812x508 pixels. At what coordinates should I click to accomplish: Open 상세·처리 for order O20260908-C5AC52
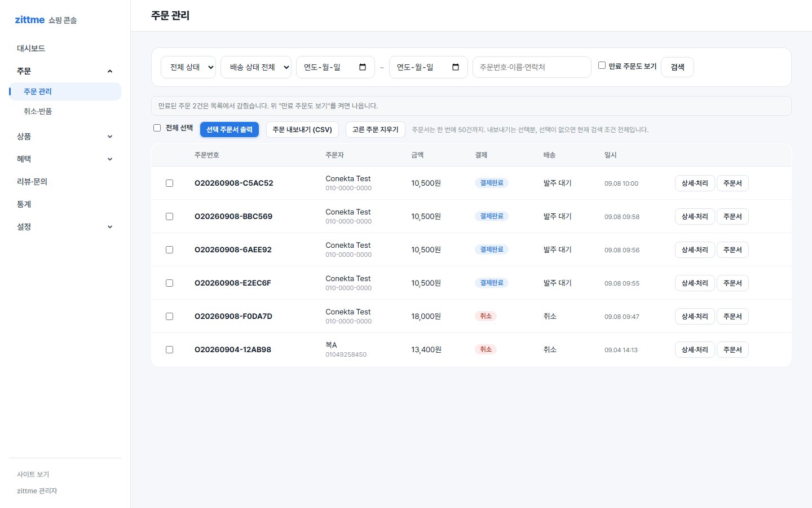pos(695,183)
